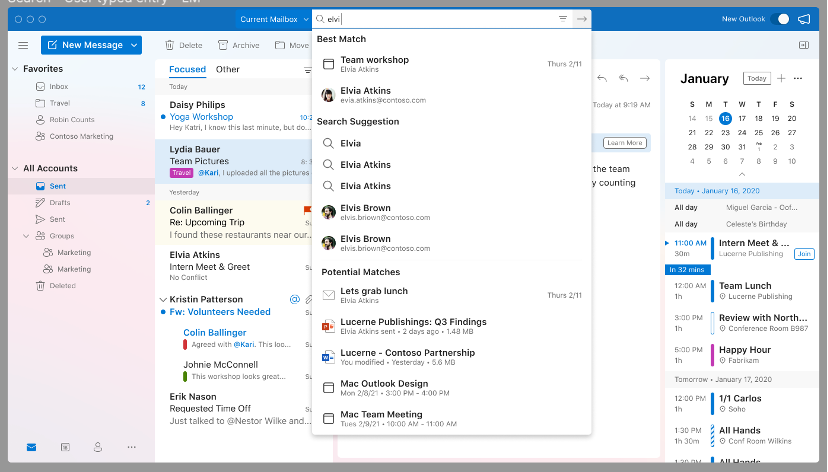The width and height of the screenshot is (828, 472).
Task: Open the New Message dropdown arrow
Action: click(134, 45)
